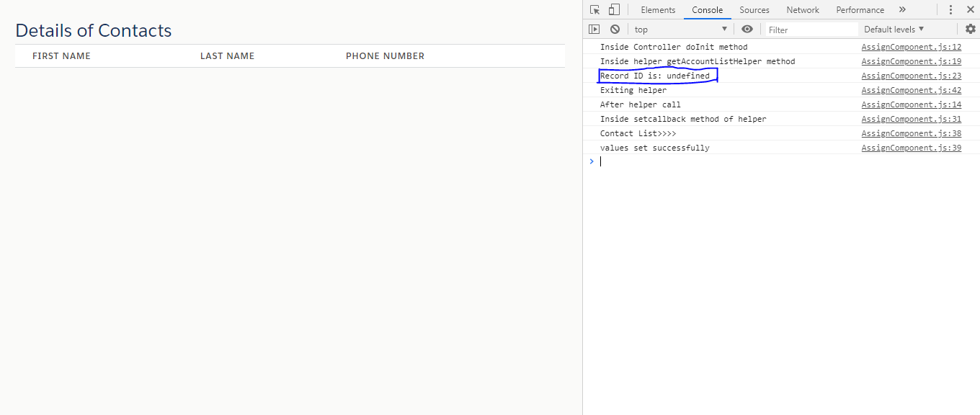Select 'Inside Controller doInit method' log text
Viewport: 980px width, 415px height.
coord(674,47)
